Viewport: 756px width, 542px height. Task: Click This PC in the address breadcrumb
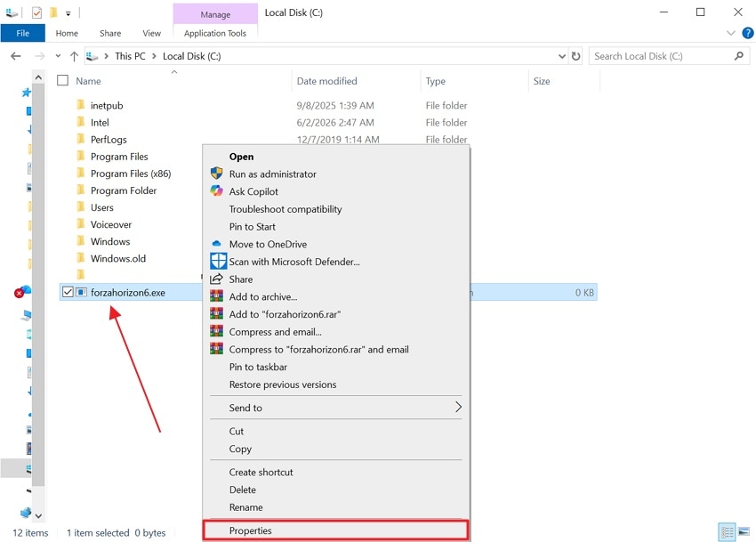[130, 56]
